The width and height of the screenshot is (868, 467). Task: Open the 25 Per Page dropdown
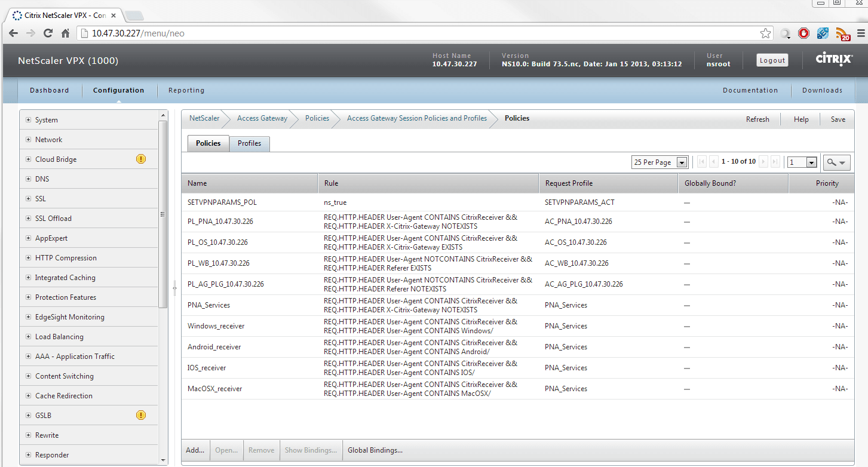(x=660, y=162)
